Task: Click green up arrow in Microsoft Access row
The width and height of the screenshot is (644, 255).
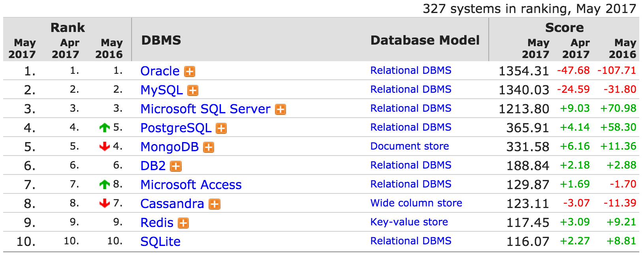Action: 105,184
